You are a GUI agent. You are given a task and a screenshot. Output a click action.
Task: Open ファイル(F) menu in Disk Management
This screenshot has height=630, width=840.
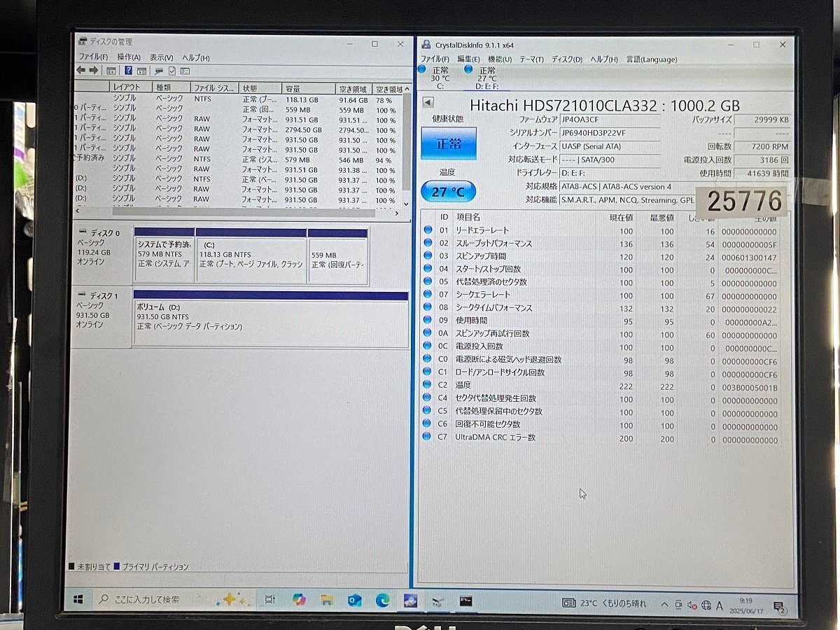pos(93,57)
